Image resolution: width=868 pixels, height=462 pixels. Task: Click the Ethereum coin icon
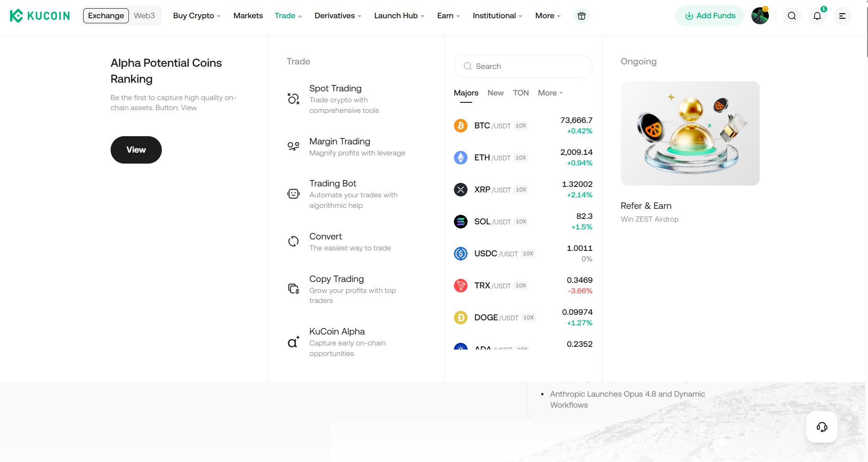click(x=461, y=158)
